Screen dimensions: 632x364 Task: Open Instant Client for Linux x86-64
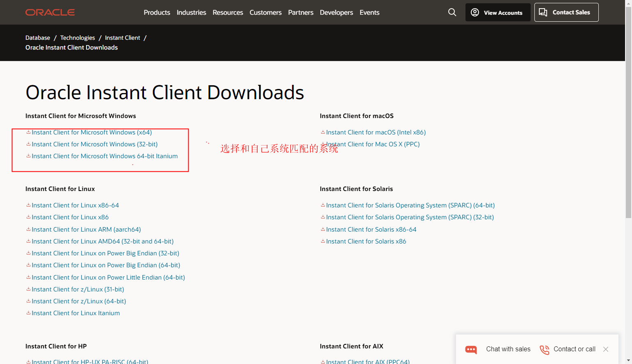(x=75, y=205)
